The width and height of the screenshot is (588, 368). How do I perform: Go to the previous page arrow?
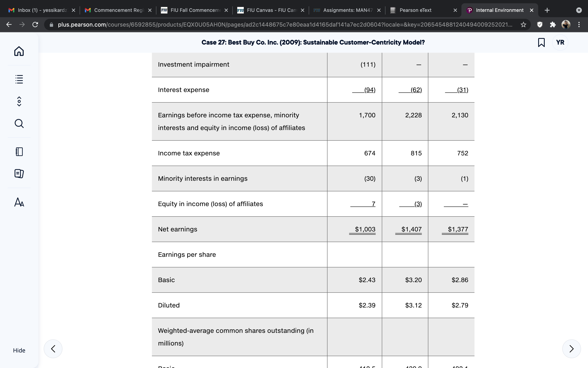(x=53, y=349)
